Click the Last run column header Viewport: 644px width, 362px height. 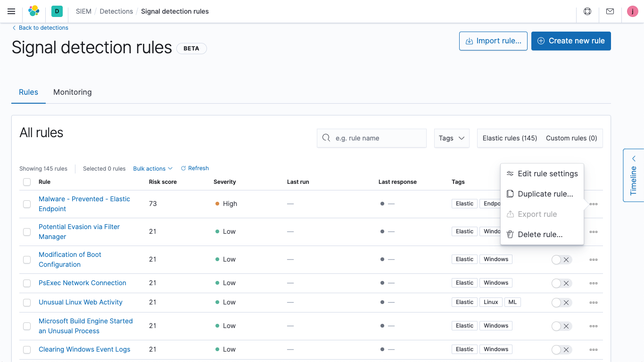(x=298, y=182)
